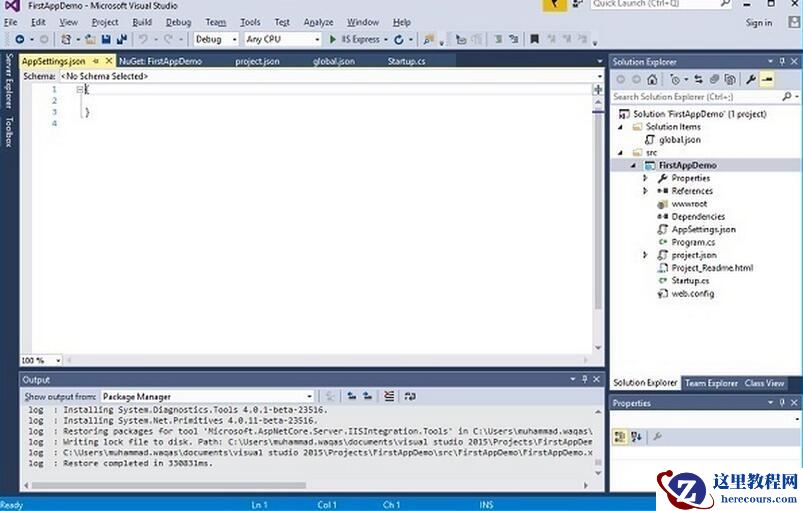Switch to the Team Explorer tab

click(x=711, y=383)
